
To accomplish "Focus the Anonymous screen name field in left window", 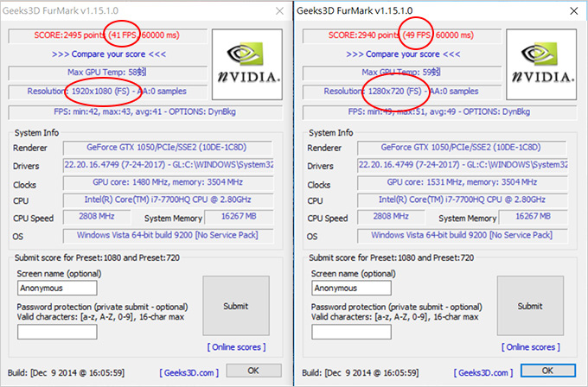I will coord(57,289).
